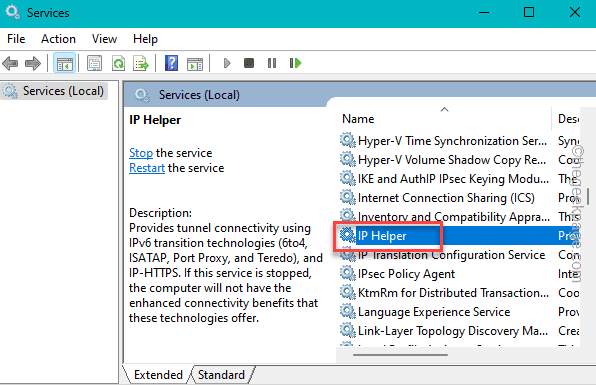Click the Stop the service link
596x385 pixels.
click(x=141, y=153)
